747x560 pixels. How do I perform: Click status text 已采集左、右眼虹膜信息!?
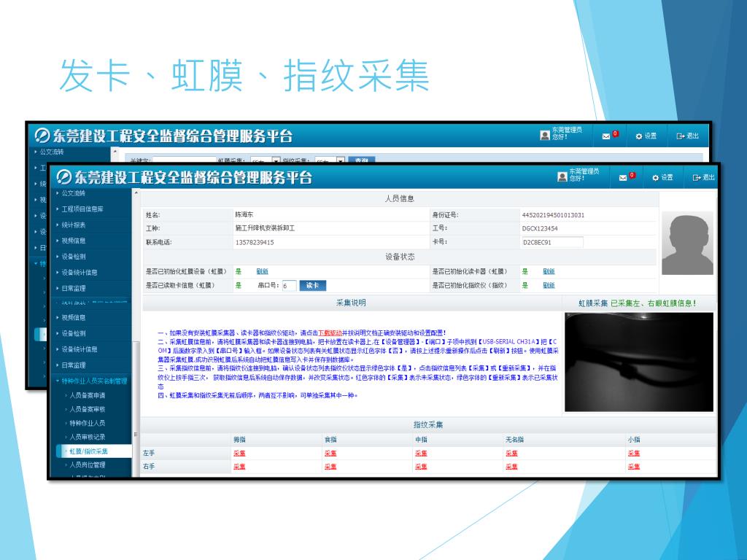[x=653, y=303]
